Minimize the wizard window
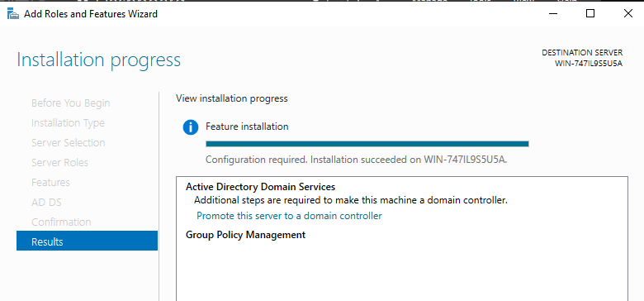 coord(553,14)
